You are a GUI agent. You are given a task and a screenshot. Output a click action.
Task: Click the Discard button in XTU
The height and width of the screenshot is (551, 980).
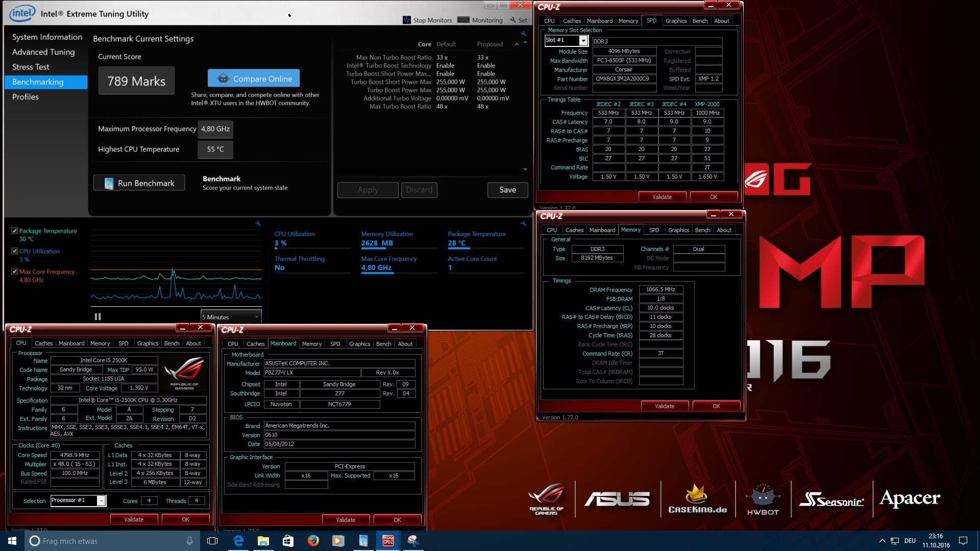pyautogui.click(x=419, y=190)
